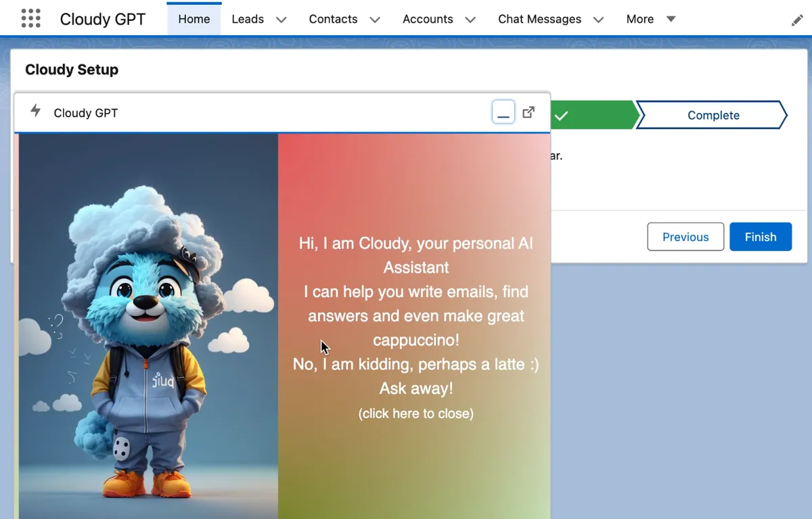Screen dimensions: 812x519
Task: Expand the Contacts tab dropdown chevron
Action: [x=376, y=20]
